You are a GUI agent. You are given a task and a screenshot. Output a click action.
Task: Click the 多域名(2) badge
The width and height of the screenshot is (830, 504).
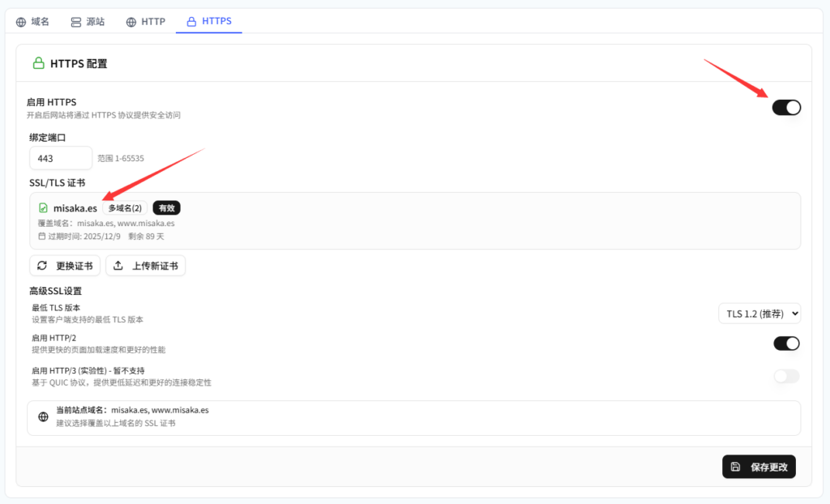(125, 208)
